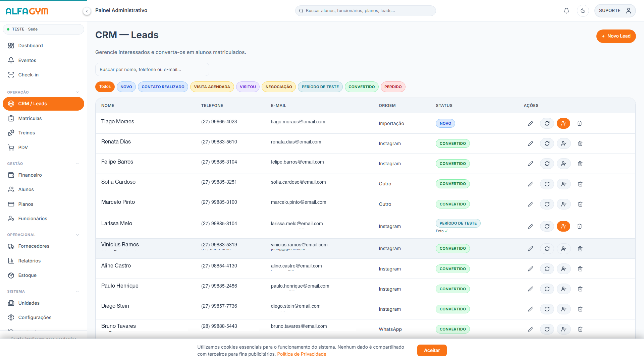Open Alunos list
The height and width of the screenshot is (362, 644).
click(43, 189)
